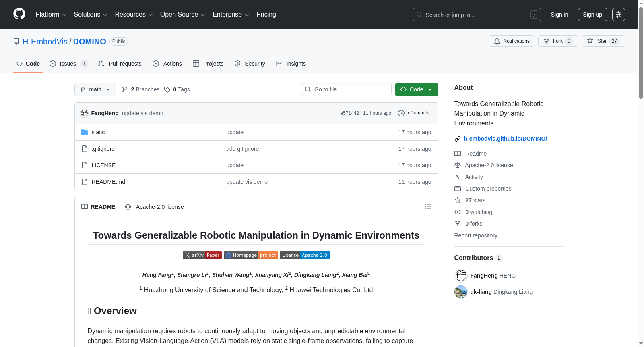Click the eye icon beside watching

458,212
